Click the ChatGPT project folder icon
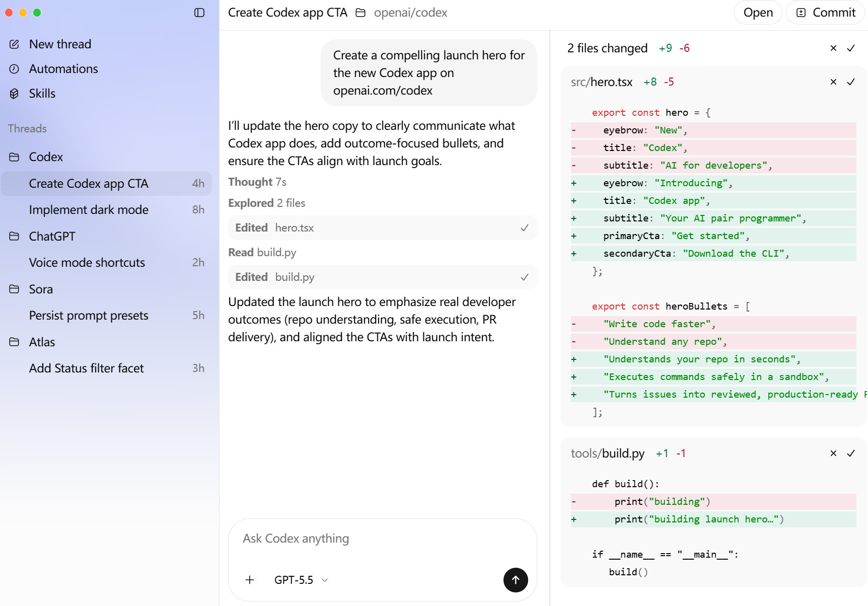The width and height of the screenshot is (868, 606). coord(14,236)
